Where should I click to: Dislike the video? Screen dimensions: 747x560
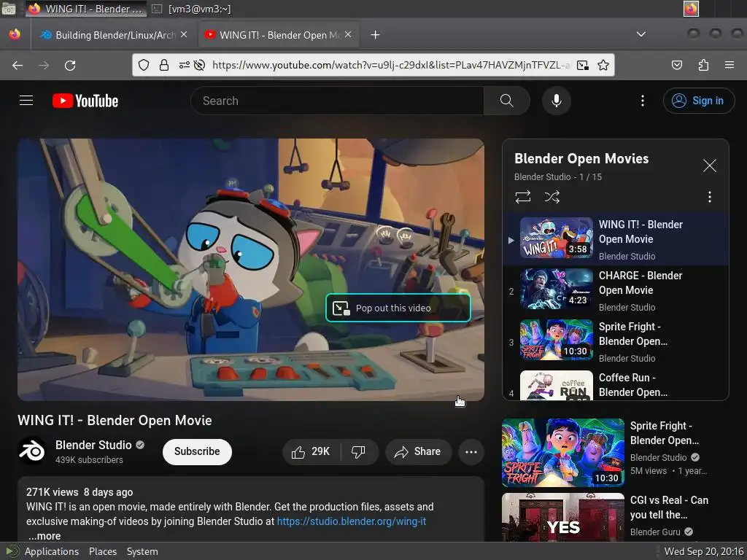(359, 451)
